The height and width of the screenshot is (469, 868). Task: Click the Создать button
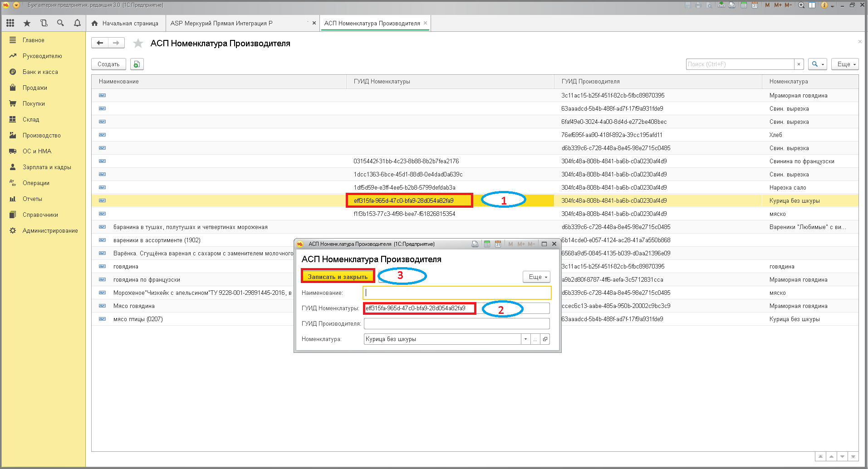[108, 64]
